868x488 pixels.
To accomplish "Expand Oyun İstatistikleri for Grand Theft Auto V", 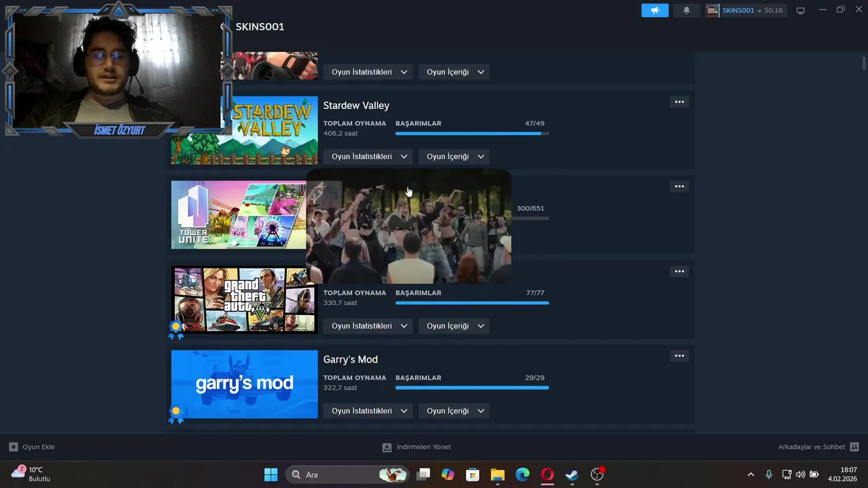I will pos(369,326).
